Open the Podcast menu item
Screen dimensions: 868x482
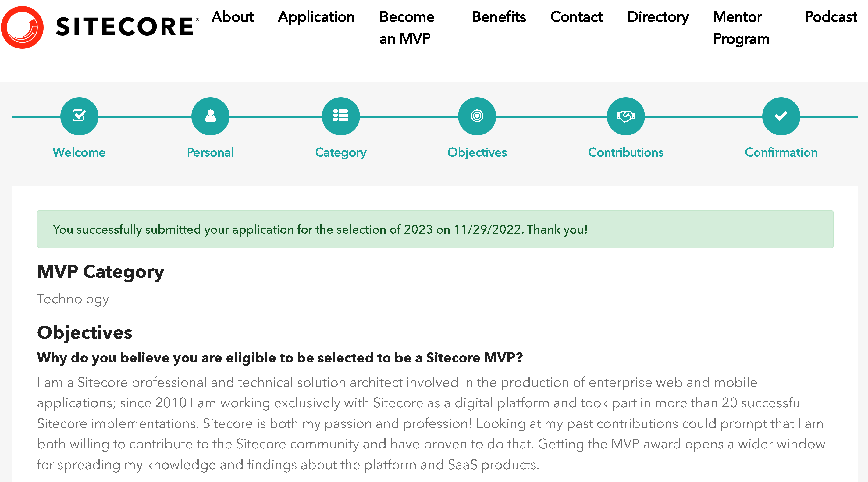tap(831, 17)
